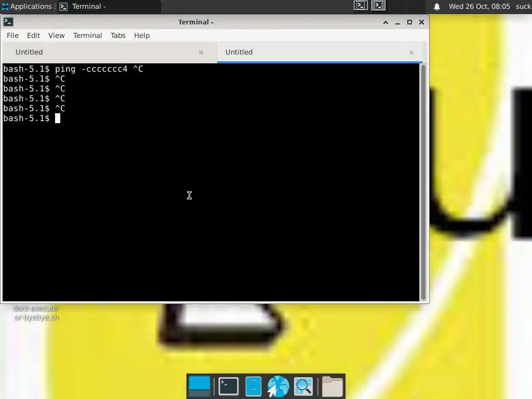The width and height of the screenshot is (532, 399).
Task: Click the Terminal window title bar text
Action: (x=196, y=22)
